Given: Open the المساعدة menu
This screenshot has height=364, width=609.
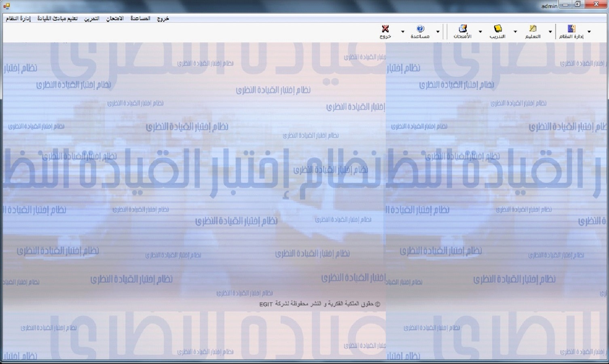Looking at the screenshot, I should pyautogui.click(x=140, y=19).
